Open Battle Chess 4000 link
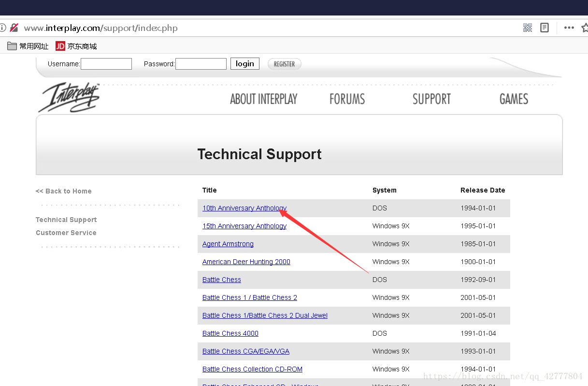The width and height of the screenshot is (588, 386). [230, 333]
